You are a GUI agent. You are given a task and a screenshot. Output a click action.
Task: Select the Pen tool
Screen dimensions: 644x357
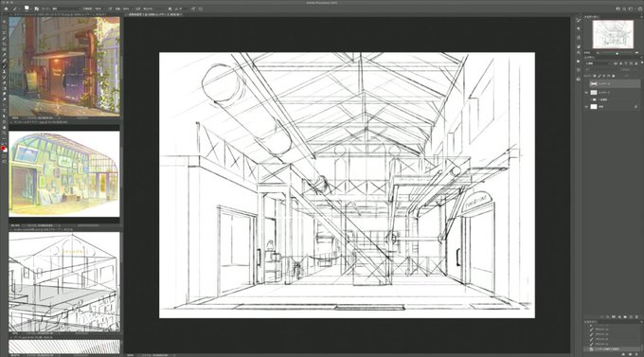tap(4, 104)
